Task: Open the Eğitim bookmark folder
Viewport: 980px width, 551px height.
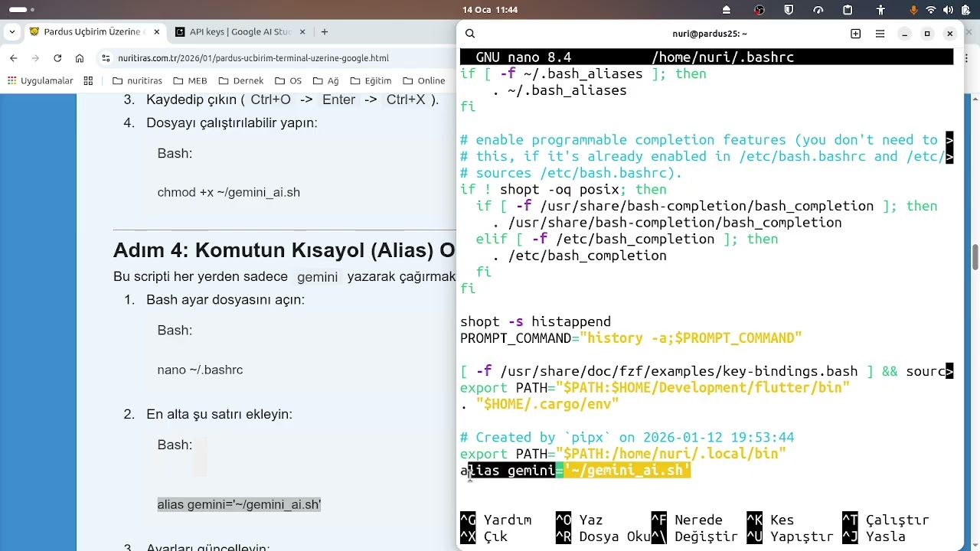Action: [x=371, y=81]
